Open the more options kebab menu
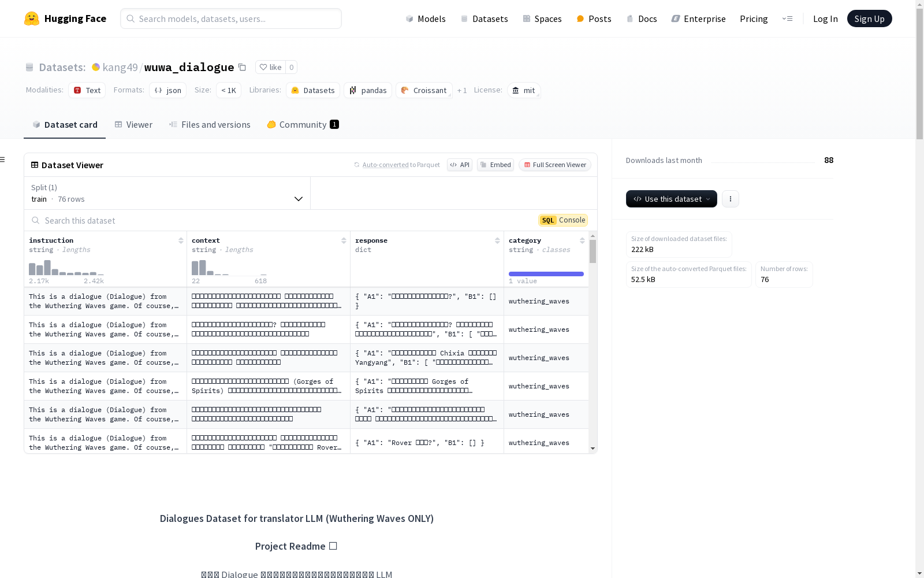 tap(731, 199)
